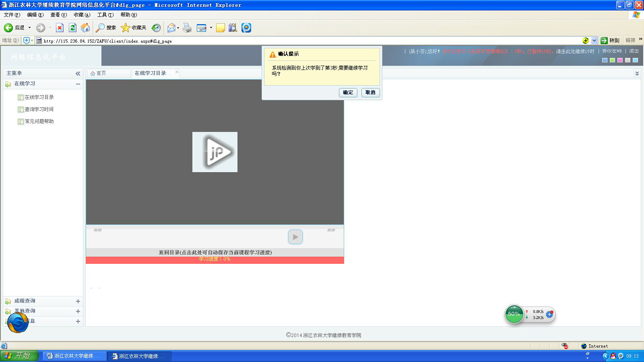Click 取消 in the confirmation dialog
This screenshot has height=362, width=644.
[370, 93]
